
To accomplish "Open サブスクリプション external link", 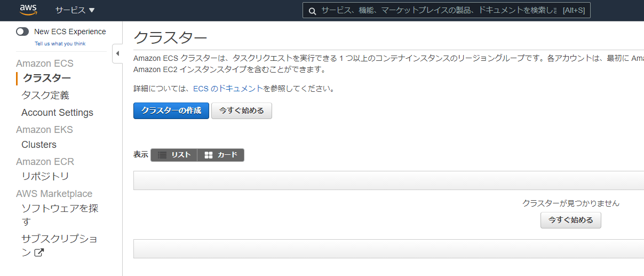I will [x=60, y=246].
